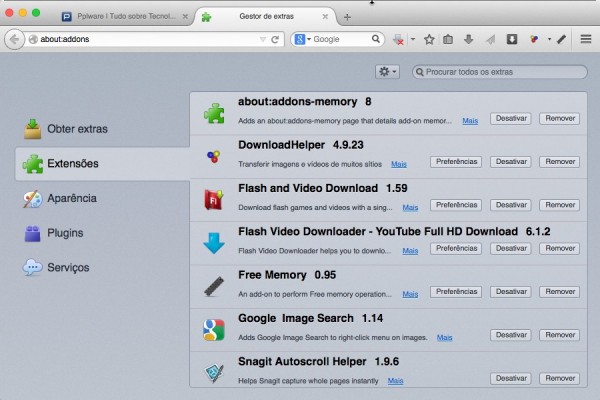Open the gear tools menu for add-ons

click(388, 72)
